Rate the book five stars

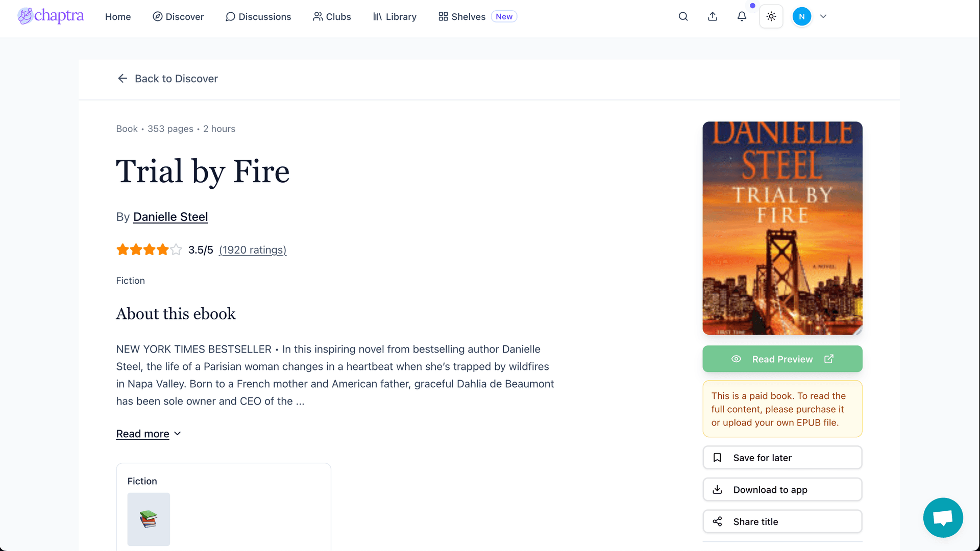coord(176,249)
